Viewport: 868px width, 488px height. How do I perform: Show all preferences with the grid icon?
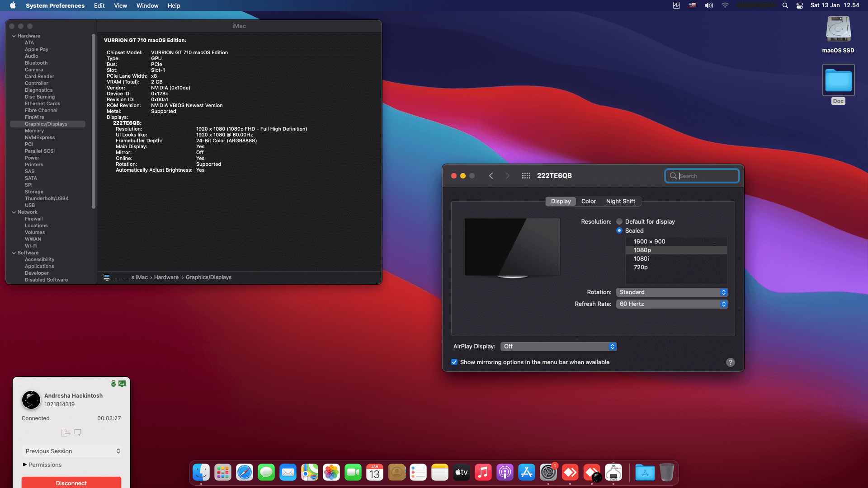pyautogui.click(x=526, y=176)
